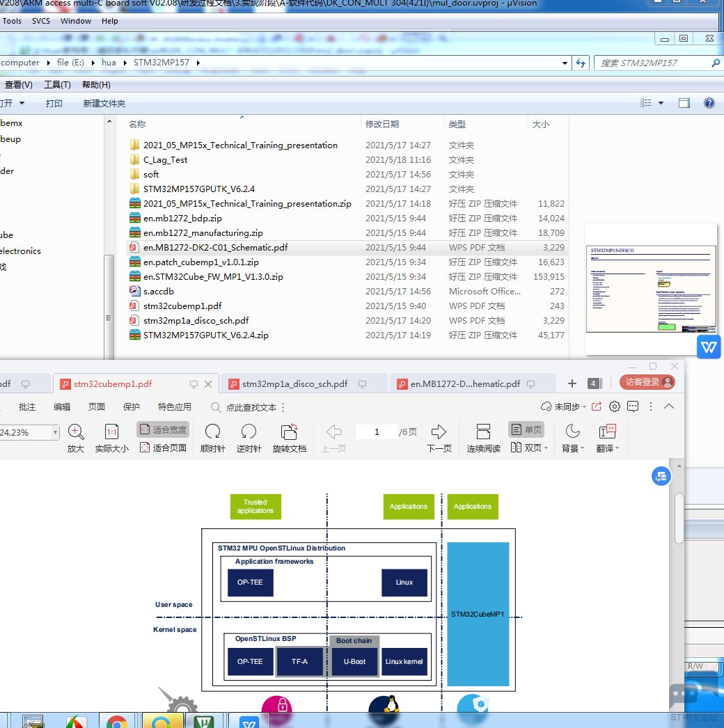Open the comment/feedback speech bubble icon
The width and height of the screenshot is (724, 728).
633,406
